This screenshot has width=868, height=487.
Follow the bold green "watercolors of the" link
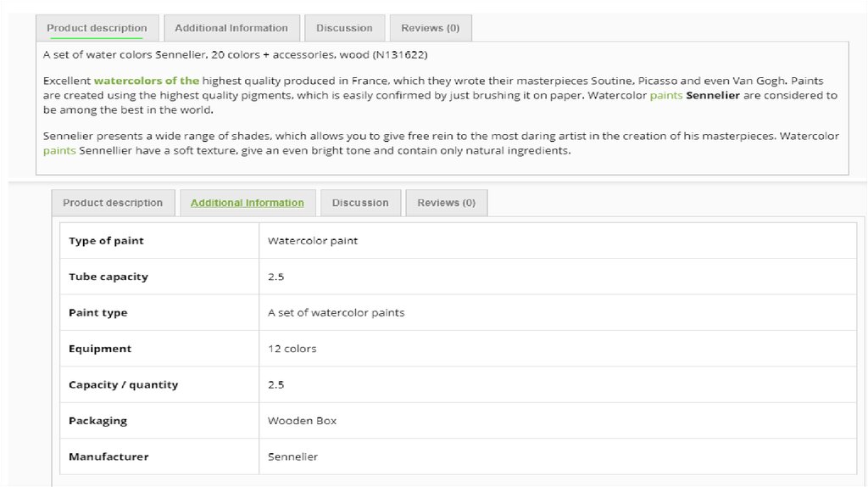point(147,81)
